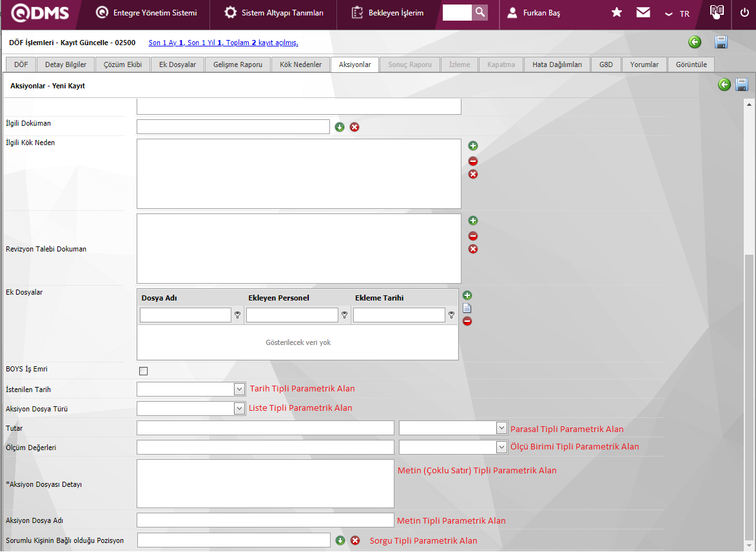The image size is (756, 552).
Task: Open Sistem Altyapı Tanımları menu
Action: [x=274, y=13]
